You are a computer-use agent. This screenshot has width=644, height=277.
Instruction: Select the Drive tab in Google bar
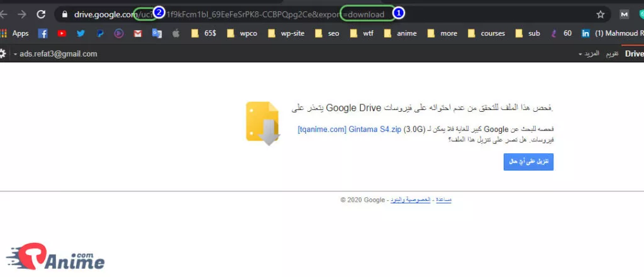click(x=634, y=54)
